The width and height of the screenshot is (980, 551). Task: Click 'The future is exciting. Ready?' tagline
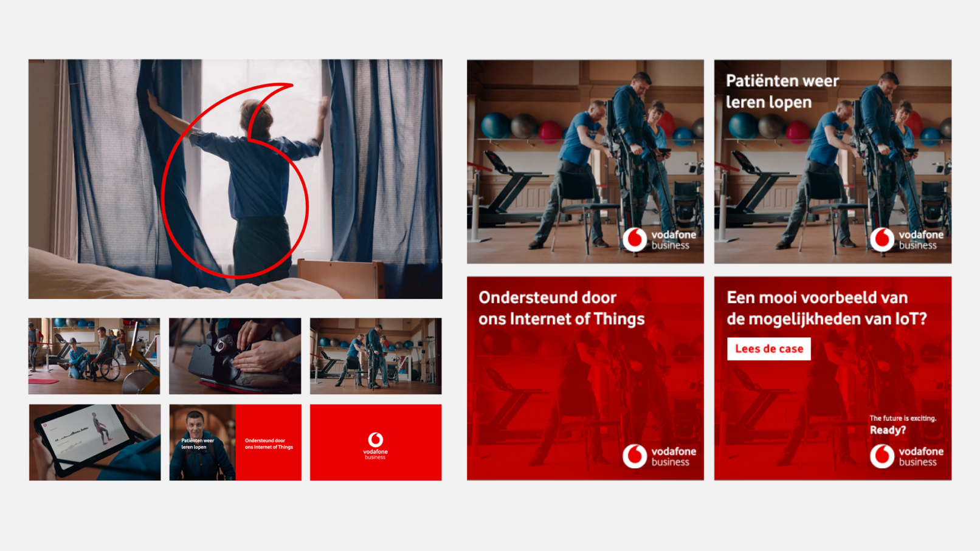pos(902,425)
